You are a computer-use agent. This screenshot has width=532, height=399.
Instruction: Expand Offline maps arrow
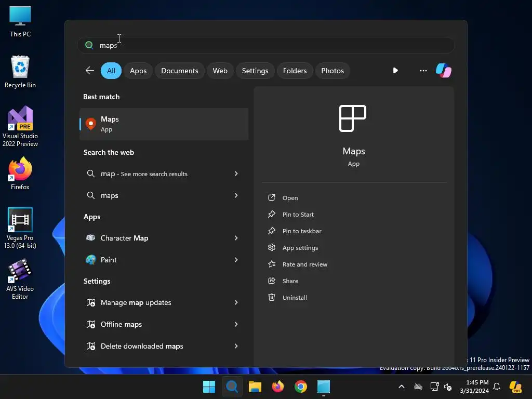point(236,324)
